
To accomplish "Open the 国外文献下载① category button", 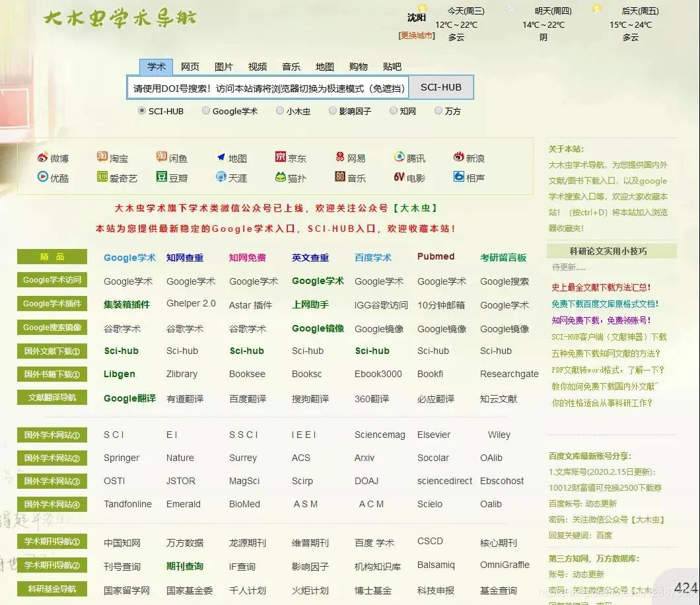I will pos(52,351).
